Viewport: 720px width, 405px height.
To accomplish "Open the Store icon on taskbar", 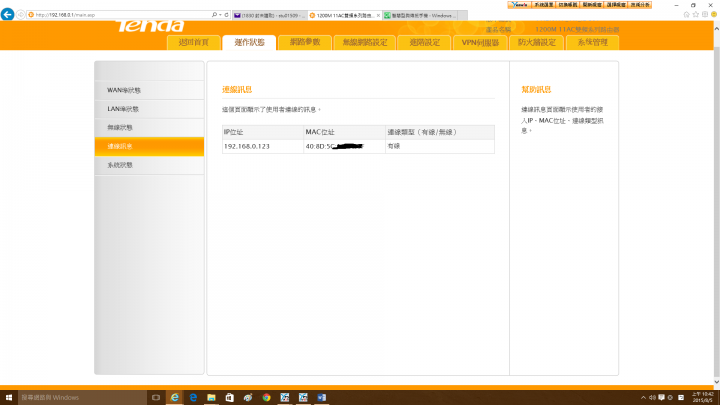I will [x=230, y=398].
